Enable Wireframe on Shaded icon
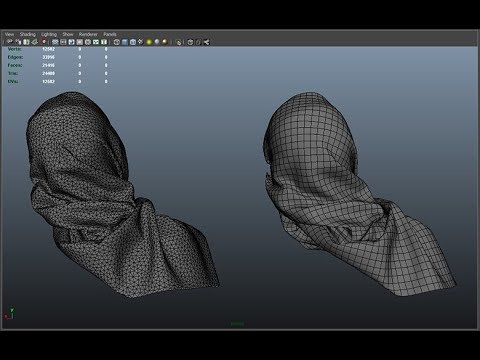 [x=133, y=42]
